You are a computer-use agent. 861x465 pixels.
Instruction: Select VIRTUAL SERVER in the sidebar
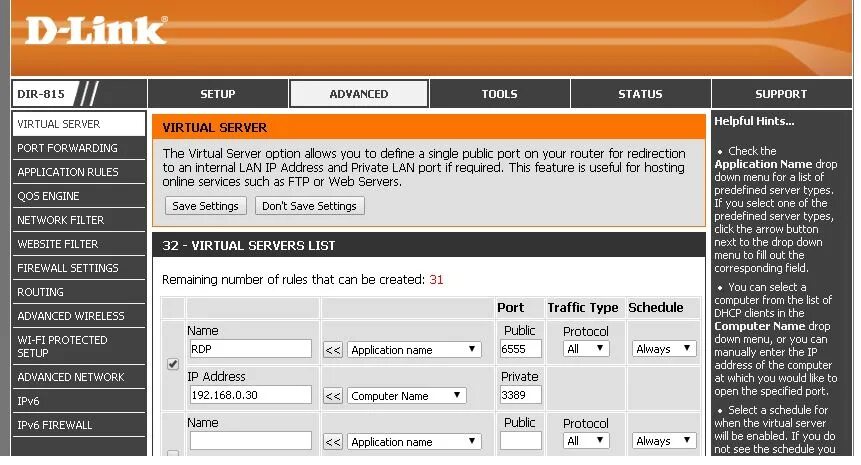pos(79,124)
